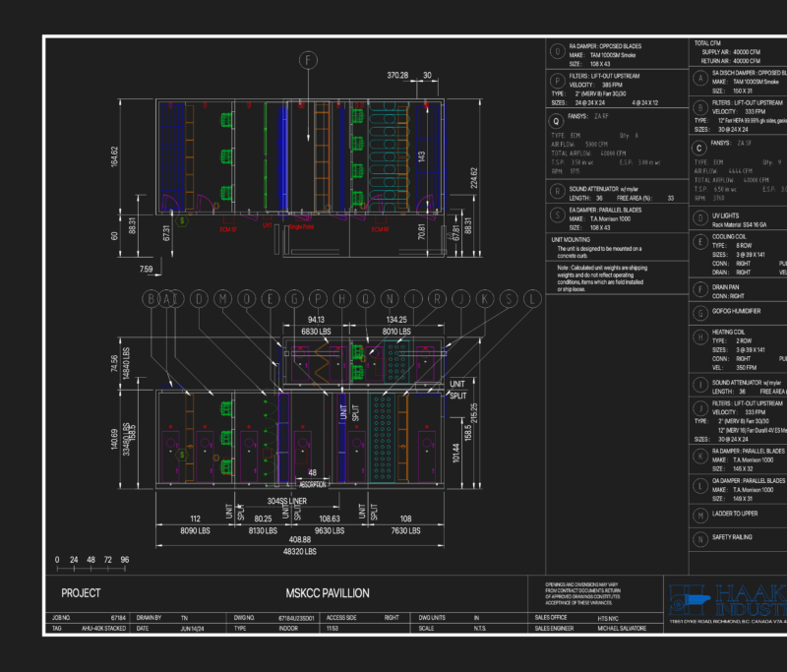
Task: Click the 370.28 dimension at top
Action: click(397, 76)
